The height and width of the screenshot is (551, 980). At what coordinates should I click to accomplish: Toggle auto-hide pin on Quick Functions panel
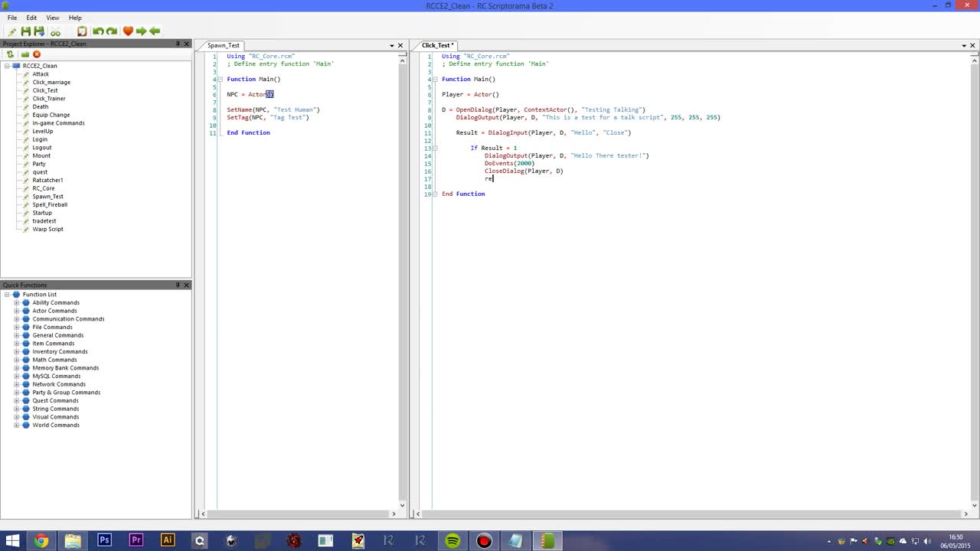point(178,285)
